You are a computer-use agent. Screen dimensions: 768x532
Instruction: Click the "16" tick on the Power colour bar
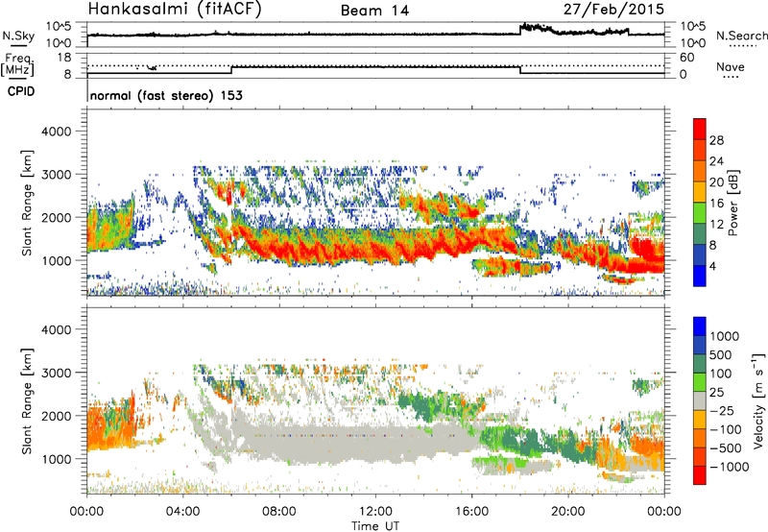(x=716, y=204)
